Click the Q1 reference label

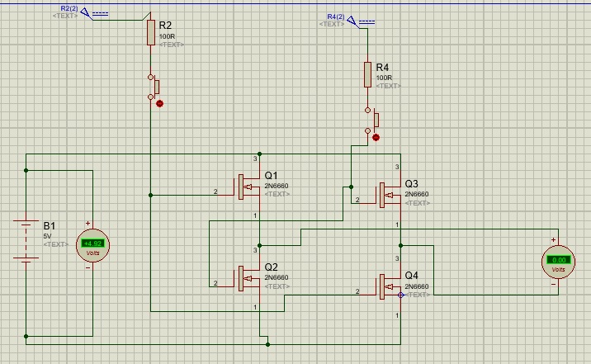pos(271,176)
